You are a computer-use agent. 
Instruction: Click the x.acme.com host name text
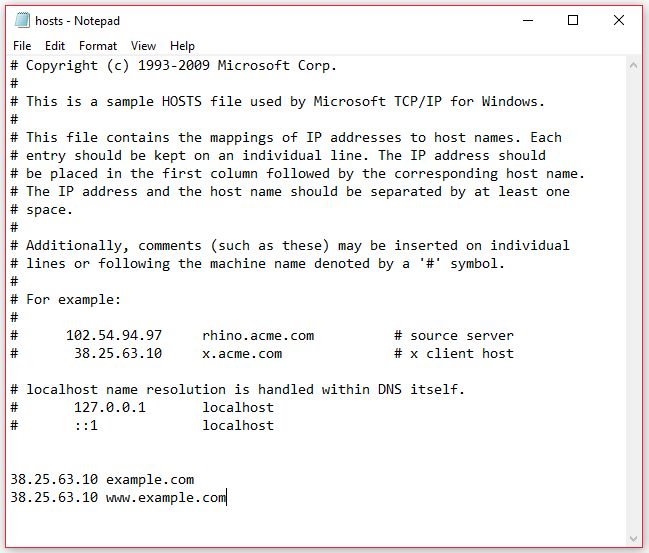(x=242, y=353)
